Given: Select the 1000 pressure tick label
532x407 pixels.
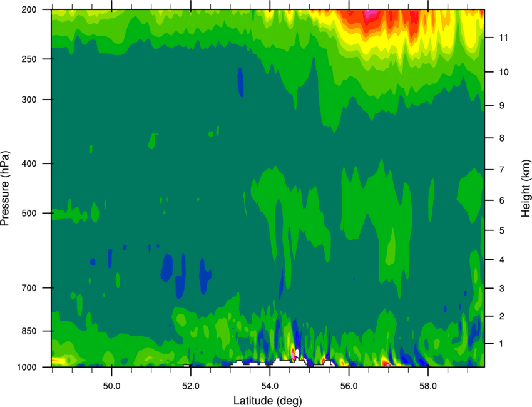Looking at the screenshot, I should [27, 367].
